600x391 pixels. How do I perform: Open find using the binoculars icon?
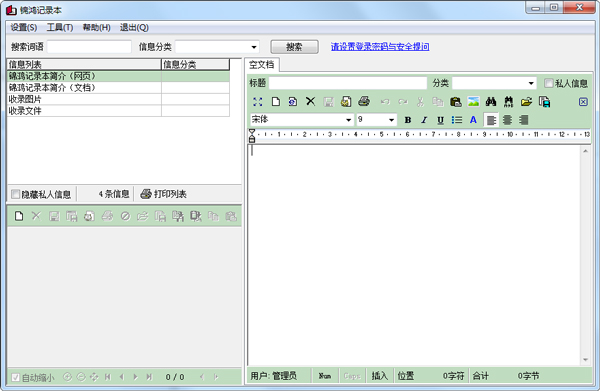pyautogui.click(x=491, y=102)
